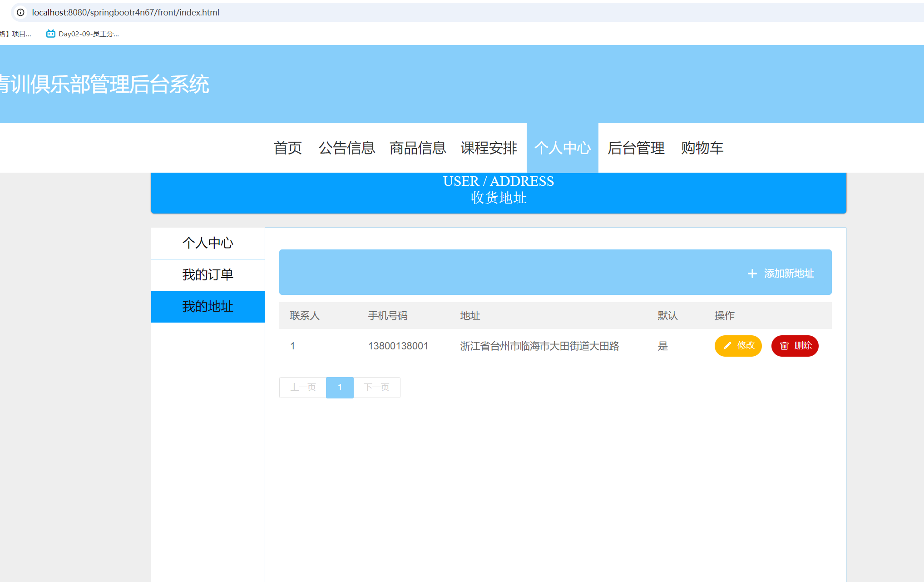Open 后台管理 navigation tab
The image size is (924, 582).
tap(636, 148)
